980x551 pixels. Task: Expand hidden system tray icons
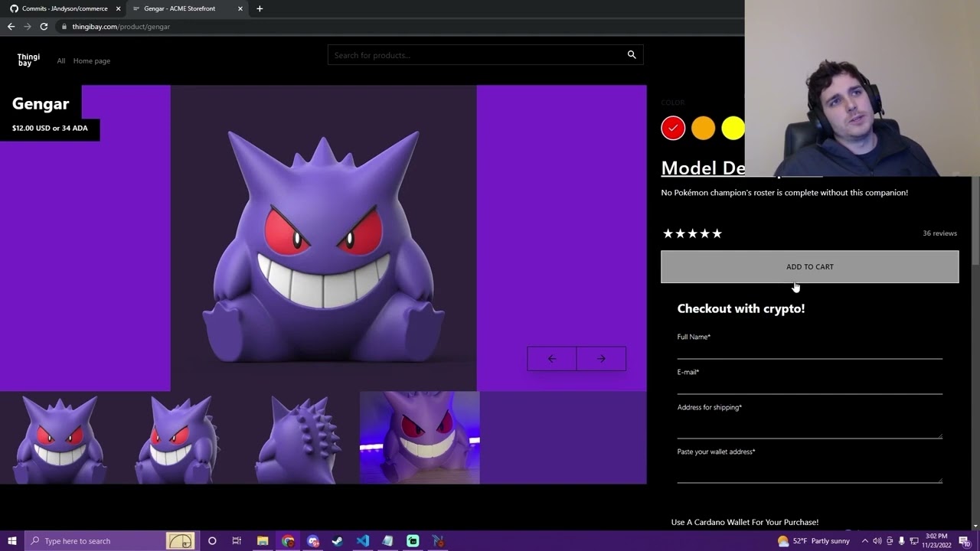click(x=864, y=541)
